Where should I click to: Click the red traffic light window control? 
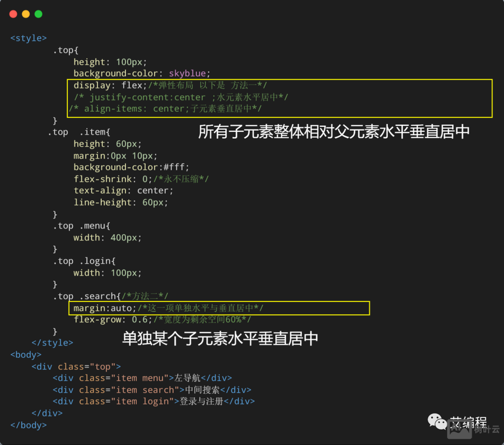[13, 13]
